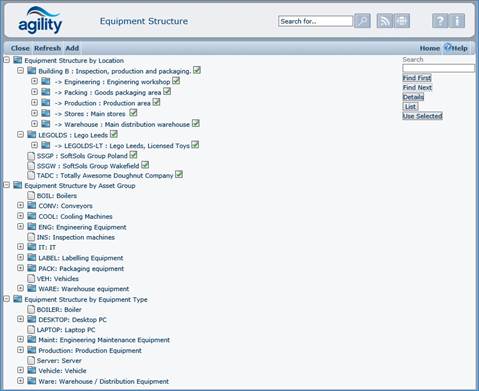Open the question mark help icon
Viewport: 479px width, 391px height.
[x=440, y=21]
